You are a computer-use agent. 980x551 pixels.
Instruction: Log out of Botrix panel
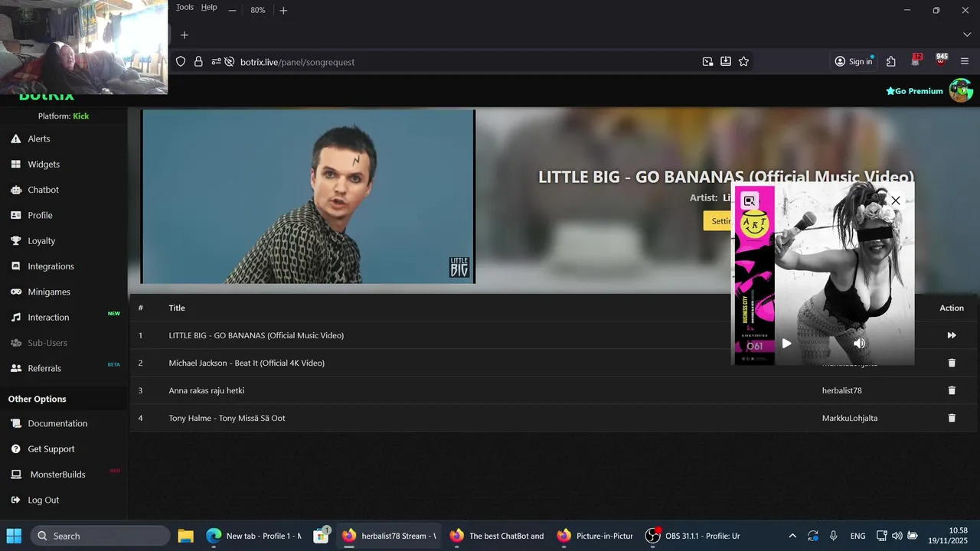coord(43,500)
